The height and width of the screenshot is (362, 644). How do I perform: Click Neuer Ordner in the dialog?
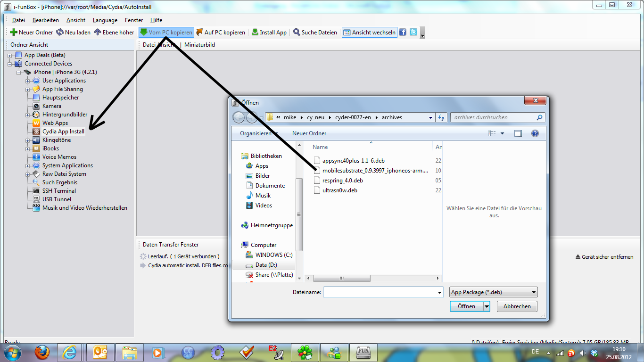(x=309, y=133)
